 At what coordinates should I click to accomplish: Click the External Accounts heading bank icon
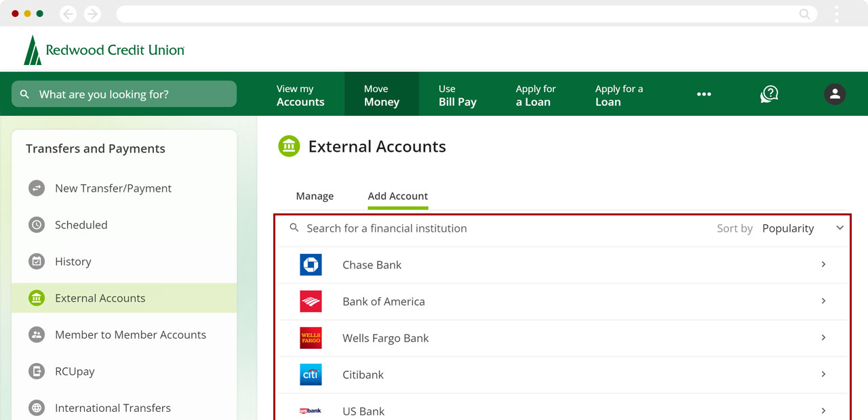(289, 146)
